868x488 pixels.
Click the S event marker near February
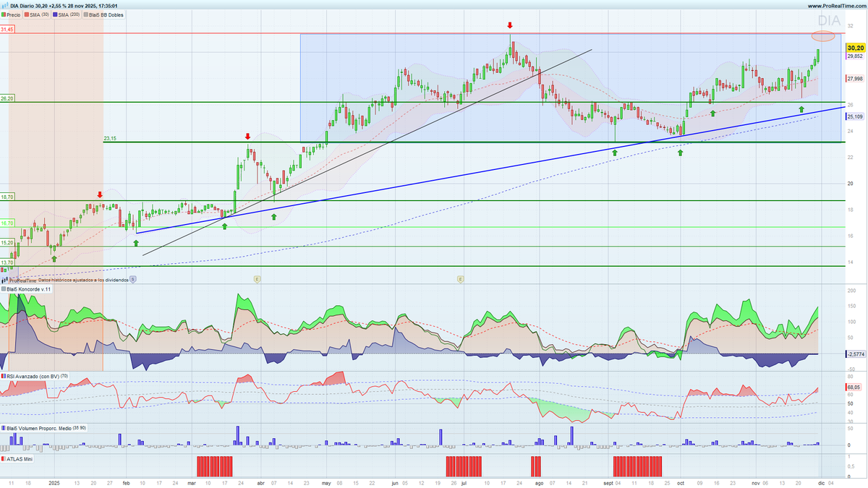coord(132,278)
